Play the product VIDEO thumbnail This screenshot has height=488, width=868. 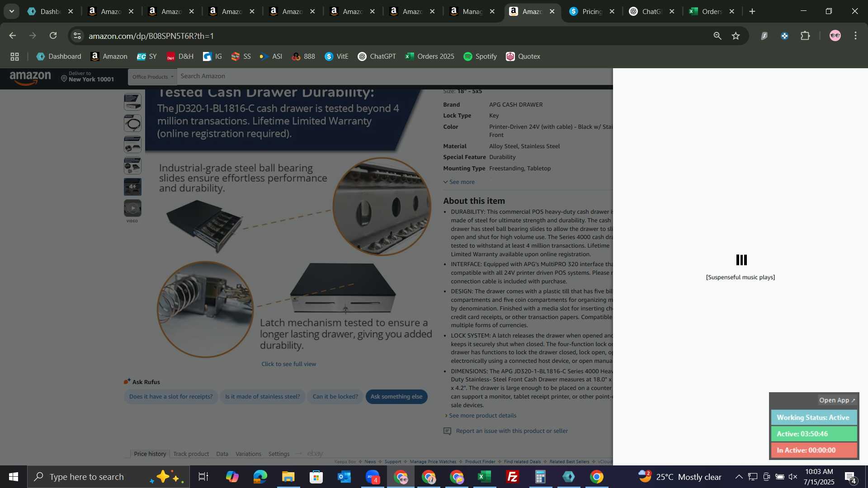(x=132, y=208)
